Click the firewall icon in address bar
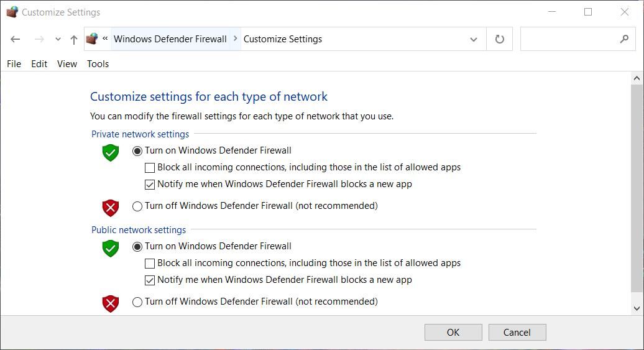The width and height of the screenshot is (644, 350). [x=92, y=39]
